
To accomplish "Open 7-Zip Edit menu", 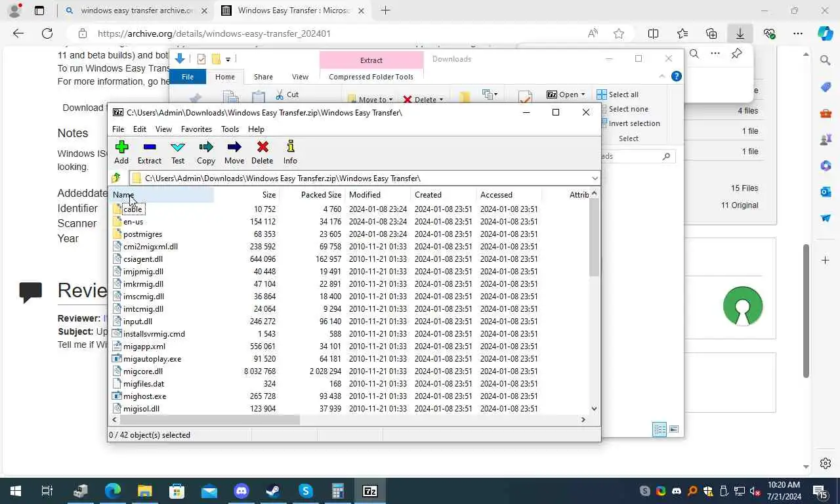I will (x=140, y=129).
